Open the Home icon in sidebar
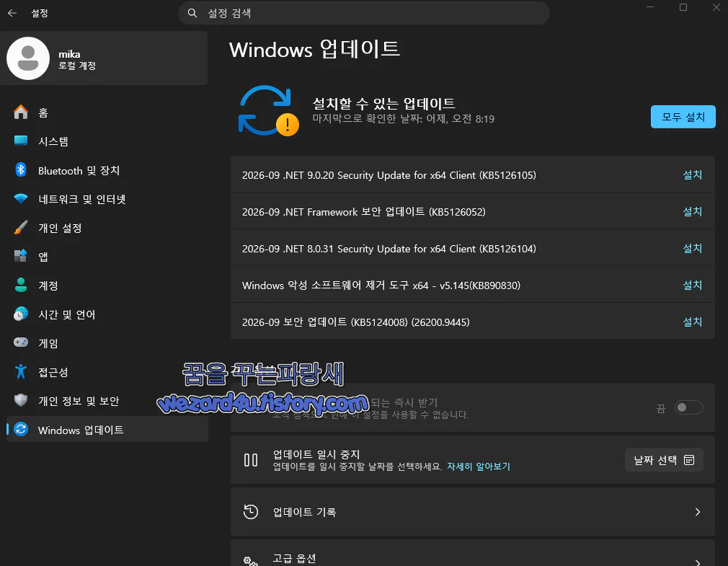The height and width of the screenshot is (566, 728). click(x=21, y=112)
